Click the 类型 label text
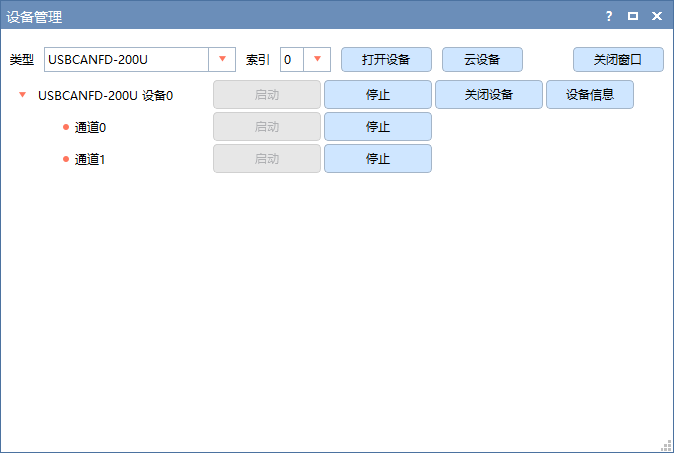674x453 pixels. coord(21,59)
